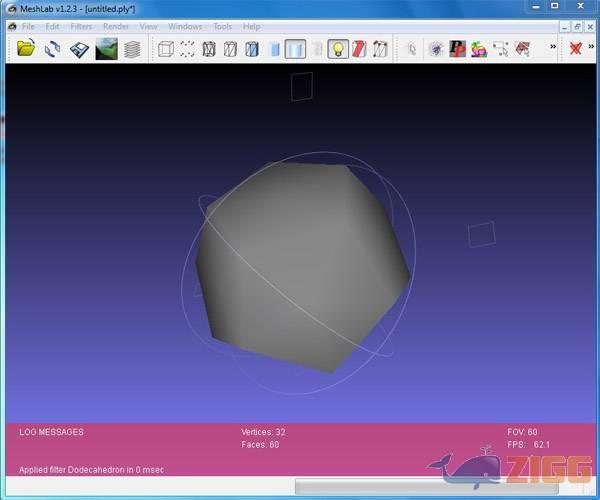Toggle flat shading render mode
Image resolution: width=600 pixels, height=500 pixels.
275,48
